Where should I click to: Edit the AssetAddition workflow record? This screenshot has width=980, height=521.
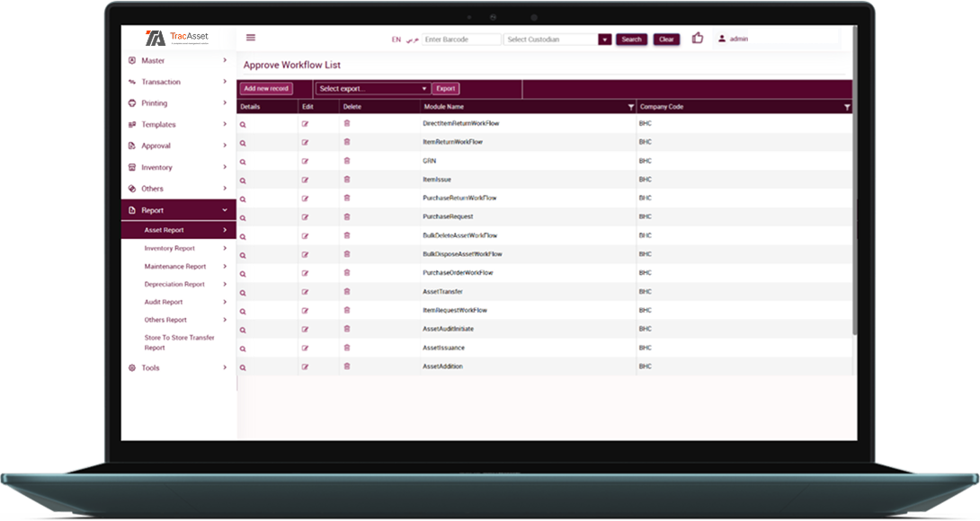tap(305, 366)
